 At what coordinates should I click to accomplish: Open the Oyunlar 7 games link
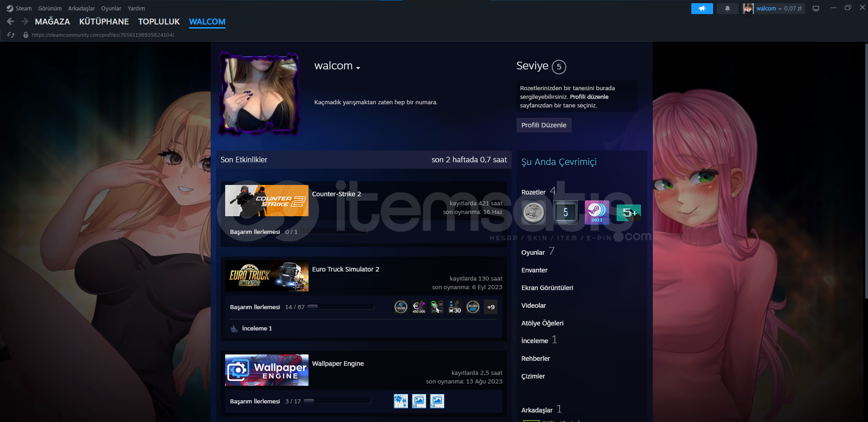point(538,252)
